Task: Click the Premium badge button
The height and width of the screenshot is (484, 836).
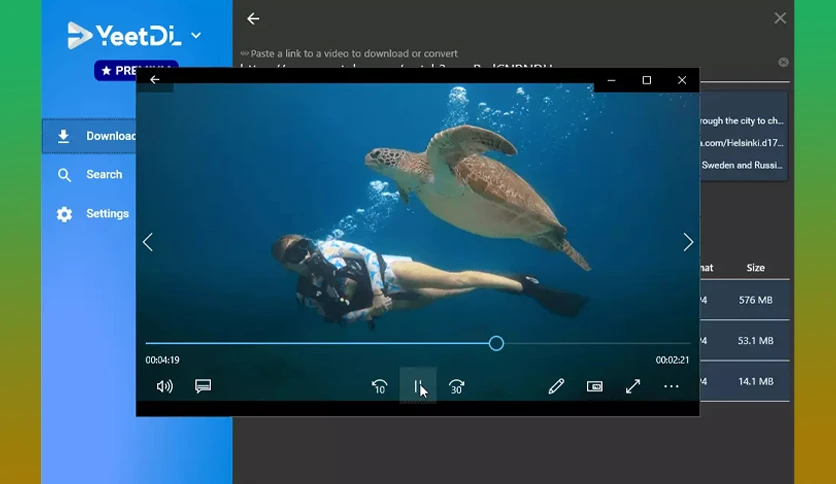Action: (136, 70)
